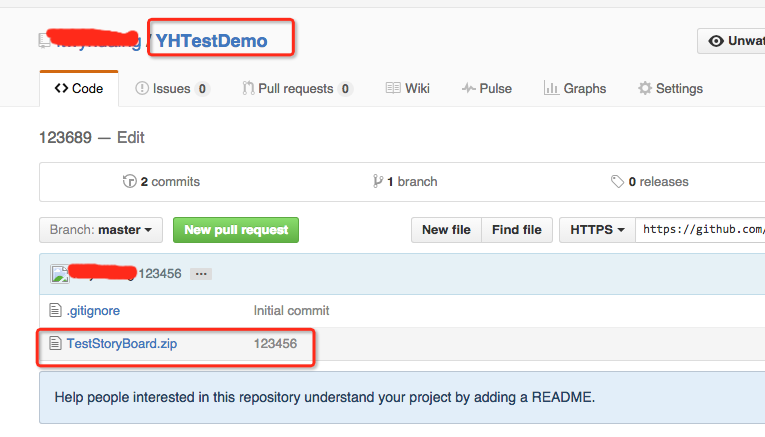Open the 123456 commit for TestStoryBoard.zip
The width and height of the screenshot is (765, 437).
tap(275, 344)
